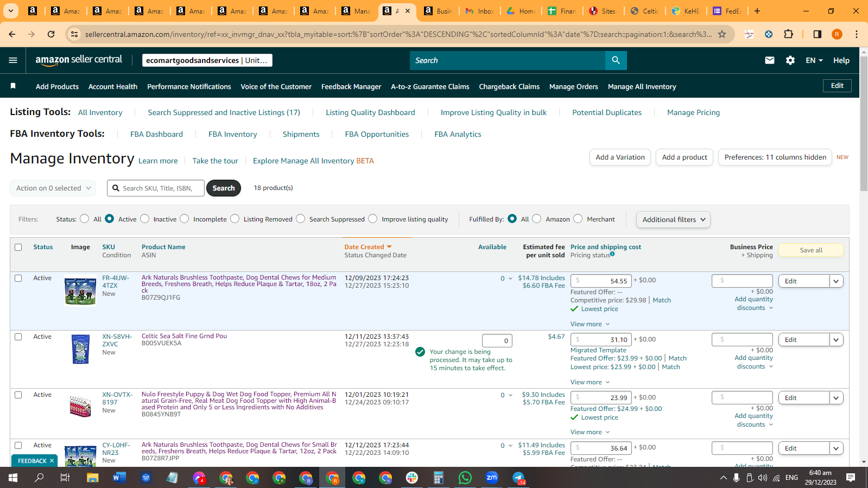Viewport: 868px width, 488px height.
Task: Sort by the Date Created column
Action: [368, 247]
